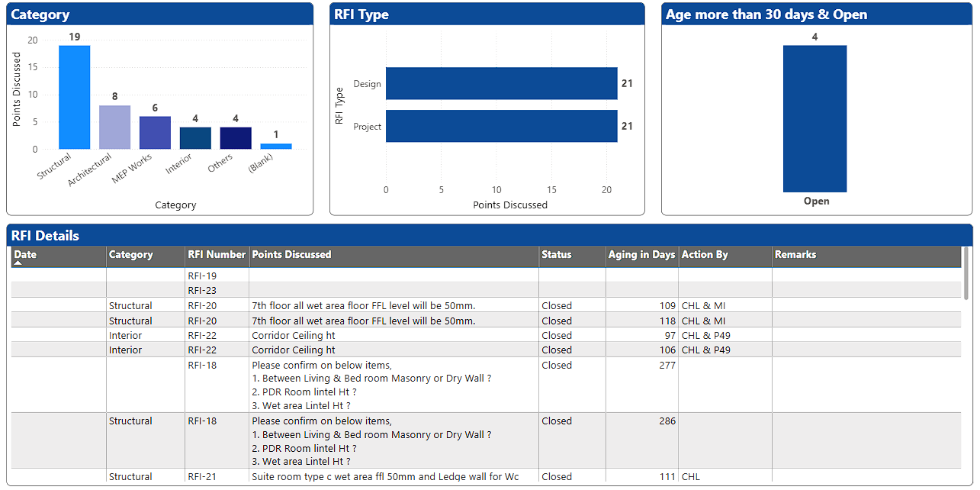Click the Points Discussed column header
The width and height of the screenshot is (980, 490).
pos(291,255)
